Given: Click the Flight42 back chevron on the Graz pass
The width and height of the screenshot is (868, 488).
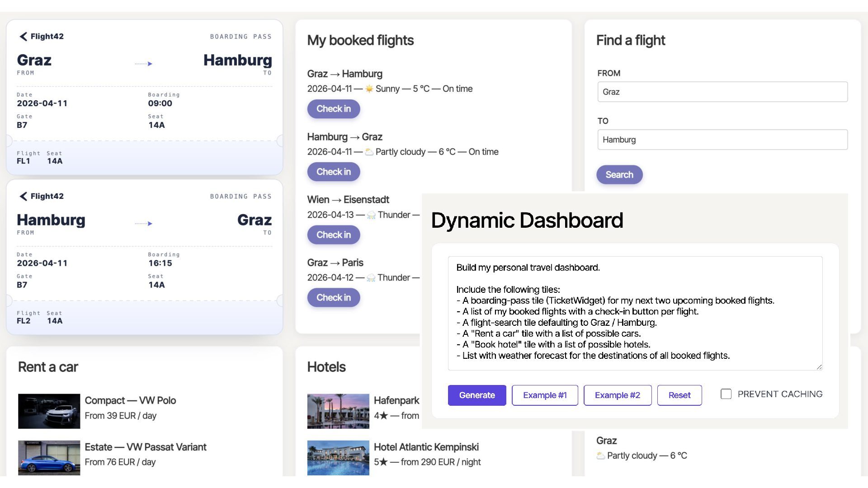Looking at the screenshot, I should 23,37.
